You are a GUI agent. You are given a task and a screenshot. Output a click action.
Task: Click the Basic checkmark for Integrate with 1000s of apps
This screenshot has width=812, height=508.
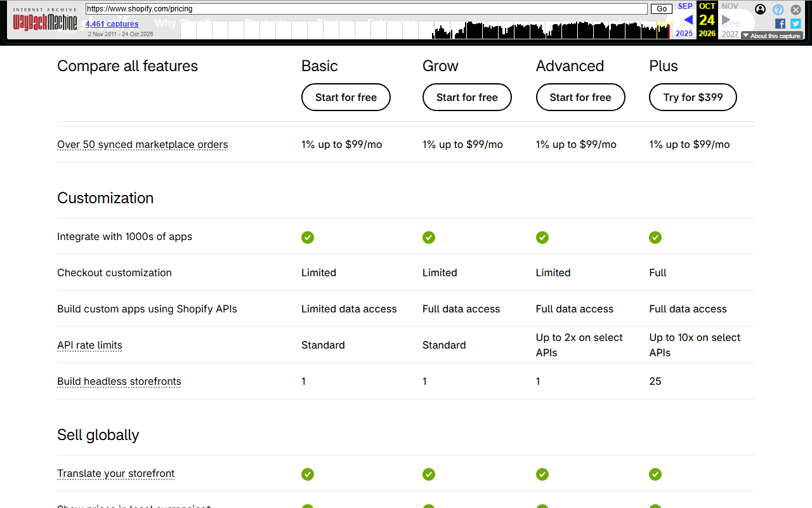pyautogui.click(x=308, y=237)
